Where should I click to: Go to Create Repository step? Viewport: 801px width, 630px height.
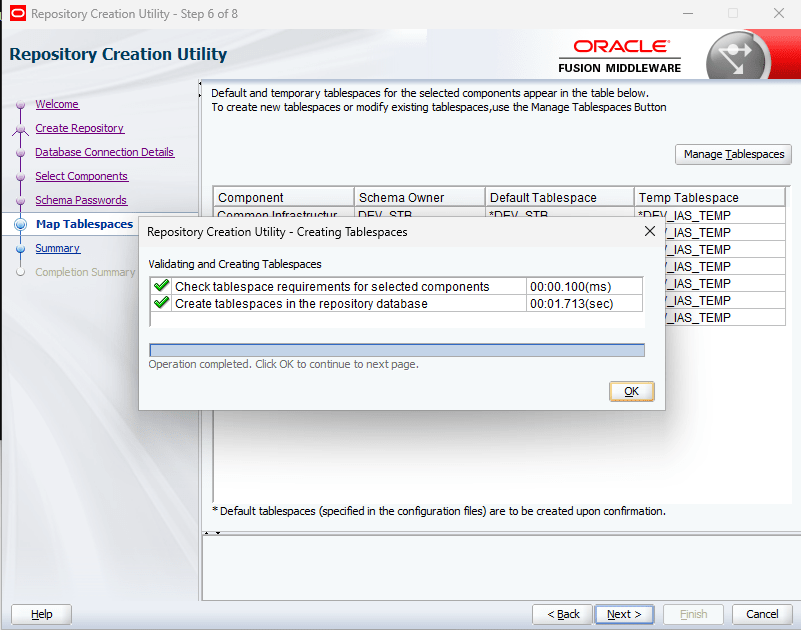coord(80,128)
